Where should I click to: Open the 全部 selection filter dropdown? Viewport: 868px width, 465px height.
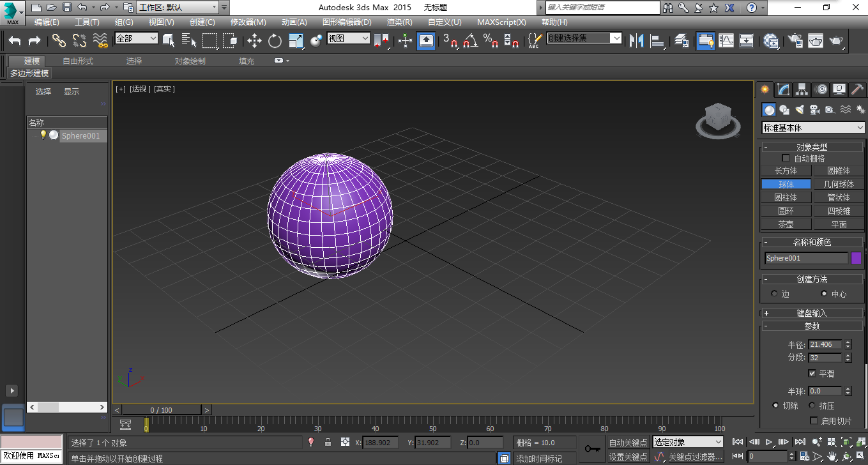136,38
